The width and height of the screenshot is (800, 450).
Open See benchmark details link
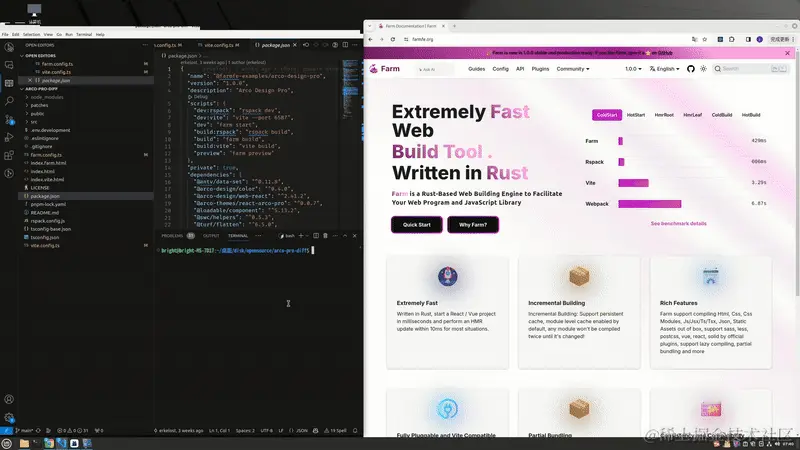point(679,223)
